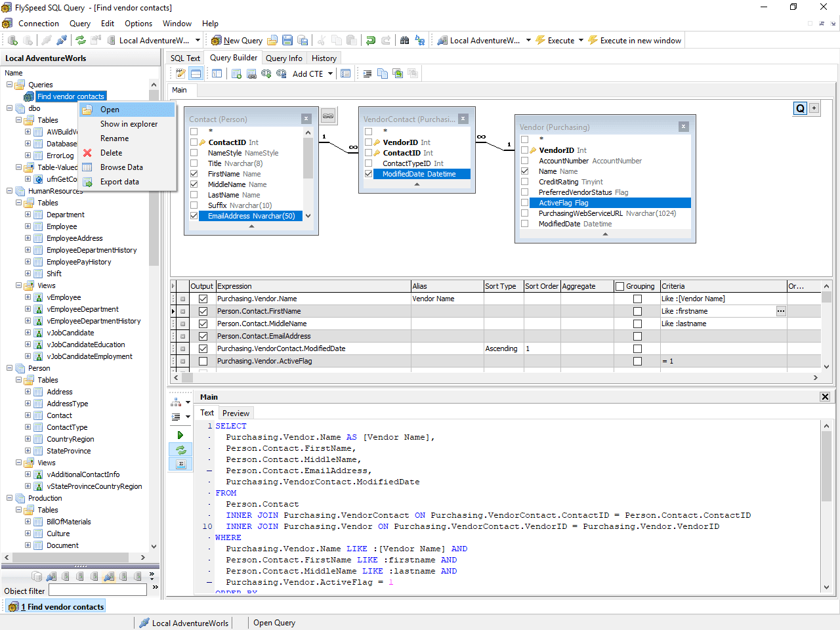Close the Vendor (Purchasing) table box
Image resolution: width=840 pixels, height=630 pixels.
pos(683,127)
